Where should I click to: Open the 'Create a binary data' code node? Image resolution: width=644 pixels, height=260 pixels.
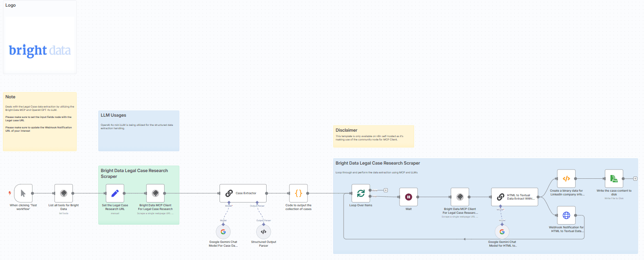[566, 178]
